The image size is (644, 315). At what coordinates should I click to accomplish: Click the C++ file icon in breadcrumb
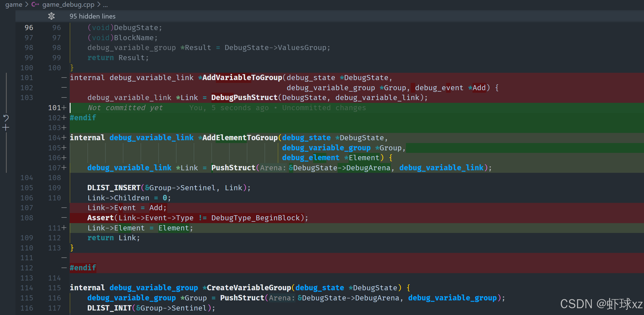pyautogui.click(x=35, y=4)
